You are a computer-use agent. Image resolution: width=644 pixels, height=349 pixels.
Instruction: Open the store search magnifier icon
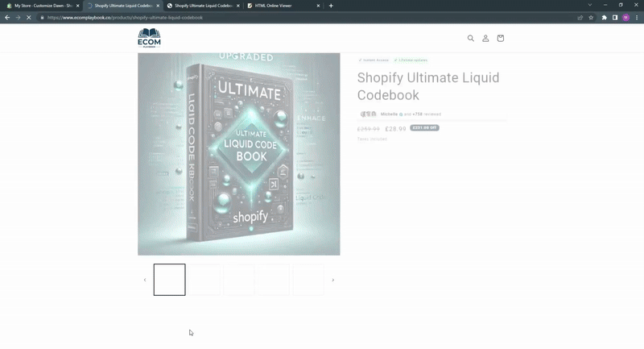(x=471, y=38)
